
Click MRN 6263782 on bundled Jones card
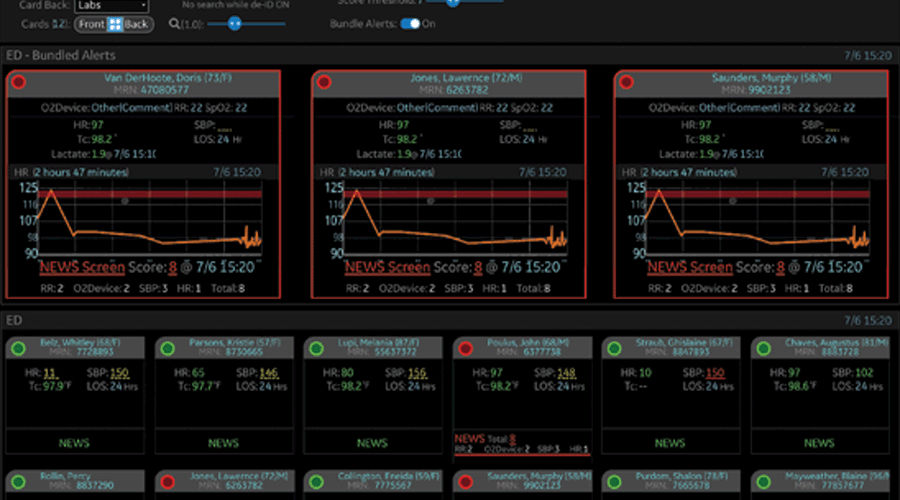(453, 90)
